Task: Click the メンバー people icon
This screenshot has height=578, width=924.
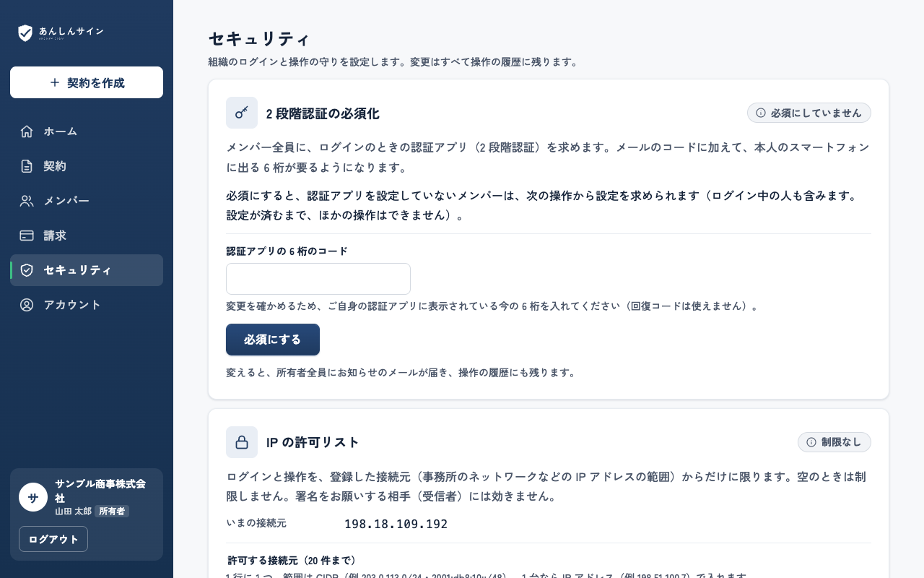Action: pos(27,201)
